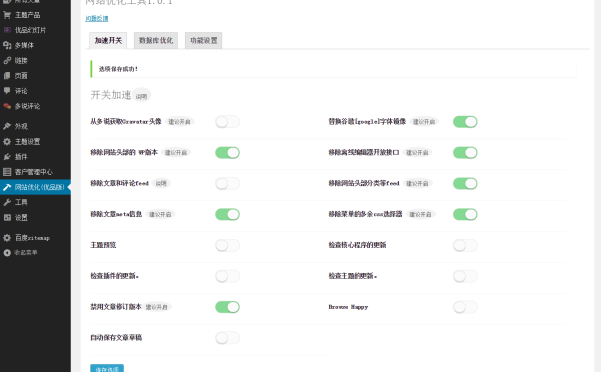Image resolution: width=601 pixels, height=372 pixels.
Task: Click the 说明 badge beside 开关加速
Action: tap(141, 96)
